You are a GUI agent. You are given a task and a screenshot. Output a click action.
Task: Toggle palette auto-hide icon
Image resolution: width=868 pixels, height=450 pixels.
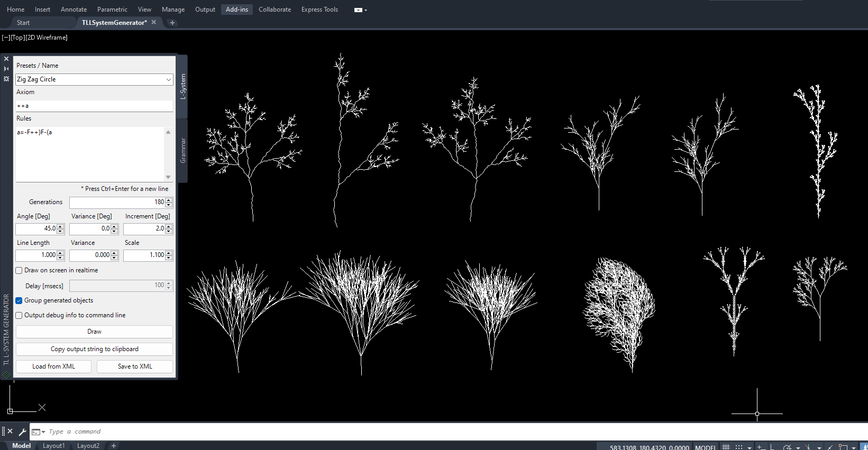(x=6, y=69)
